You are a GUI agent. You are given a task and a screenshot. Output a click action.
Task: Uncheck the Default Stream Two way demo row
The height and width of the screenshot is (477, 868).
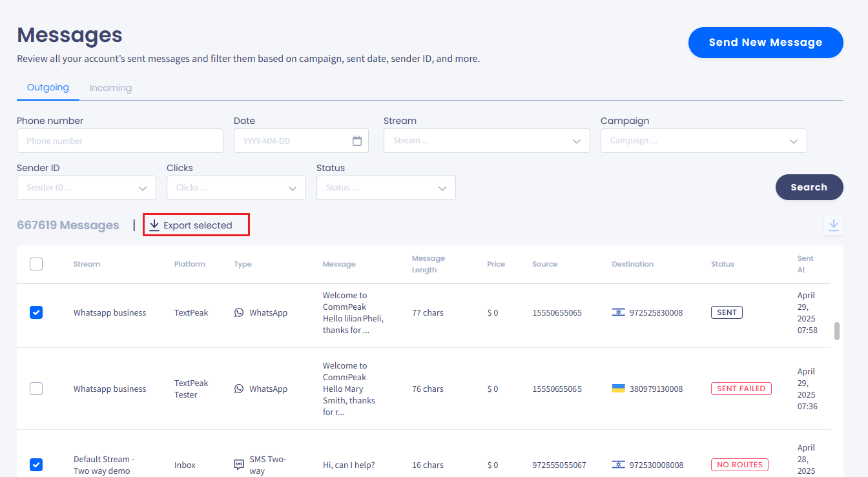pos(36,465)
